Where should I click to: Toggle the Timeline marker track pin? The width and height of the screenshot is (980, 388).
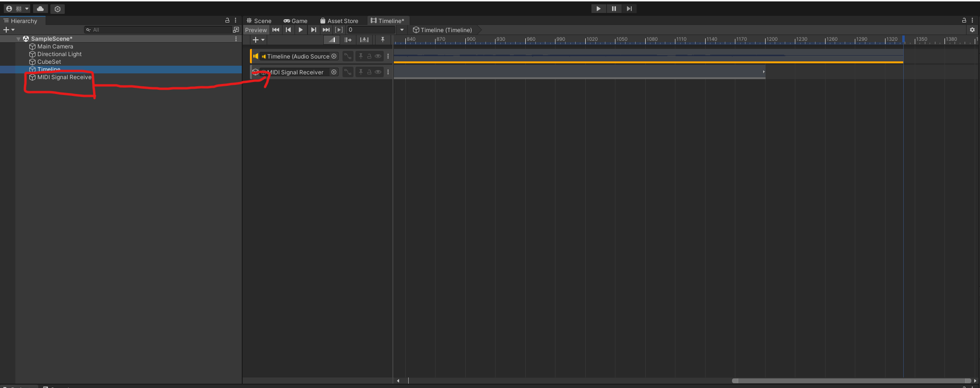click(x=382, y=40)
